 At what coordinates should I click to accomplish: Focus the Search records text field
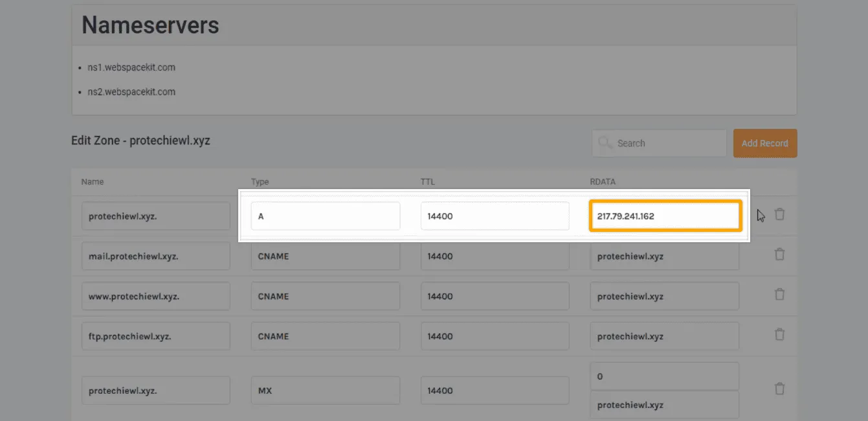[667, 143]
